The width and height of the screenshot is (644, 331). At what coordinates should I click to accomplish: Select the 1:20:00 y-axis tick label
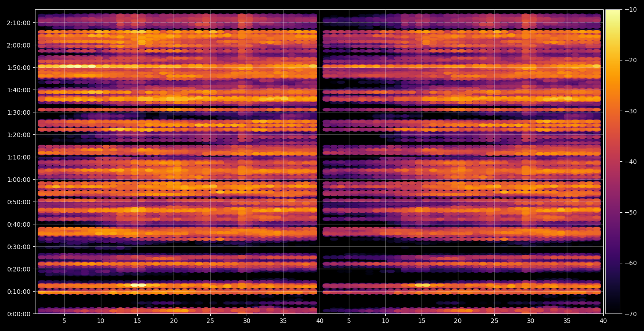[x=19, y=134]
